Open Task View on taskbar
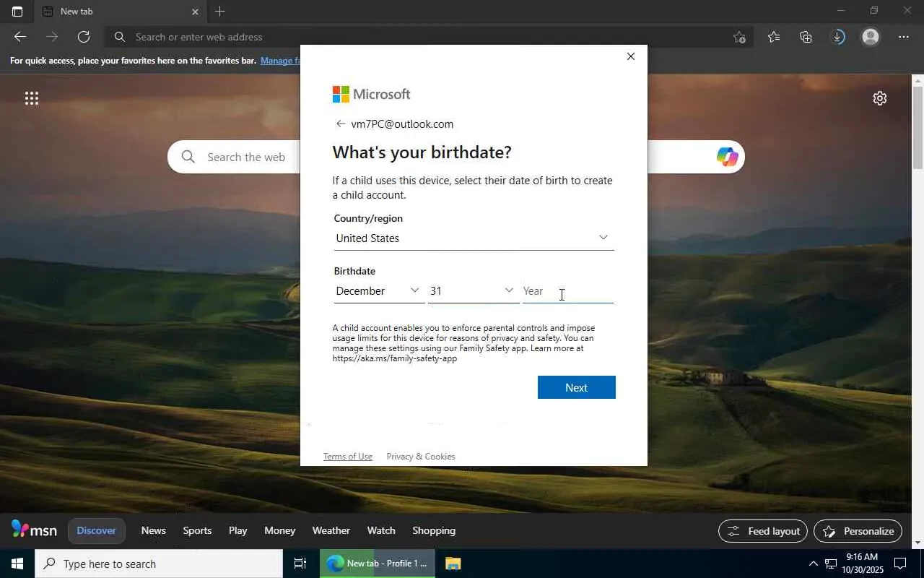Image resolution: width=924 pixels, height=578 pixels. 300,564
